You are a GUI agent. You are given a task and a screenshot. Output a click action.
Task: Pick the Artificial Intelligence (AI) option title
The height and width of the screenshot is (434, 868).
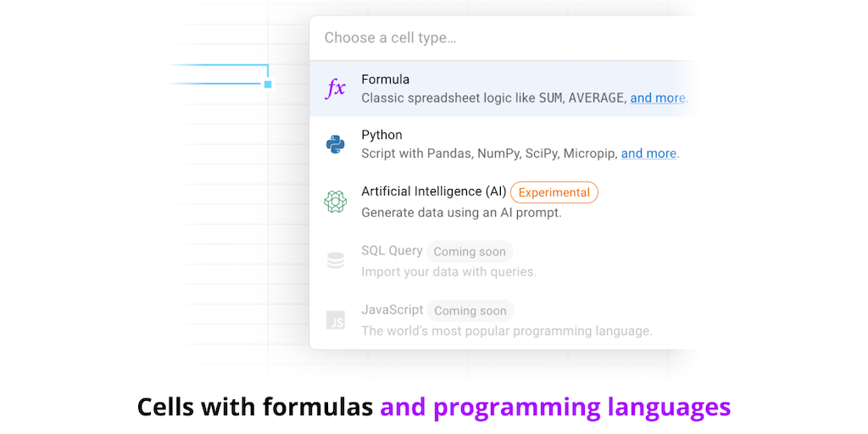click(x=433, y=192)
